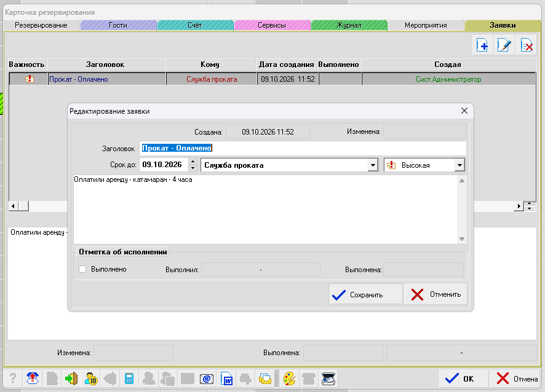Open the Журнал tab
The image size is (545, 392).
pyautogui.click(x=349, y=25)
